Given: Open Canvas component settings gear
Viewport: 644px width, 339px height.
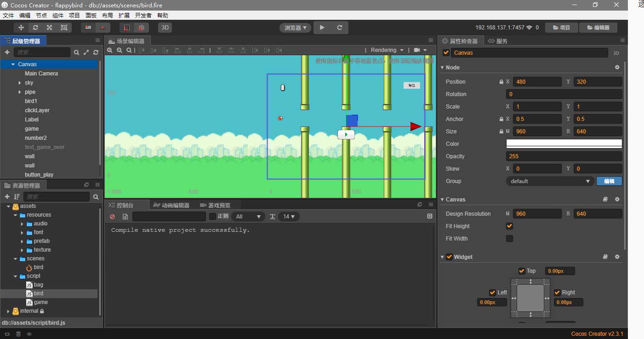Looking at the screenshot, I should click(617, 200).
